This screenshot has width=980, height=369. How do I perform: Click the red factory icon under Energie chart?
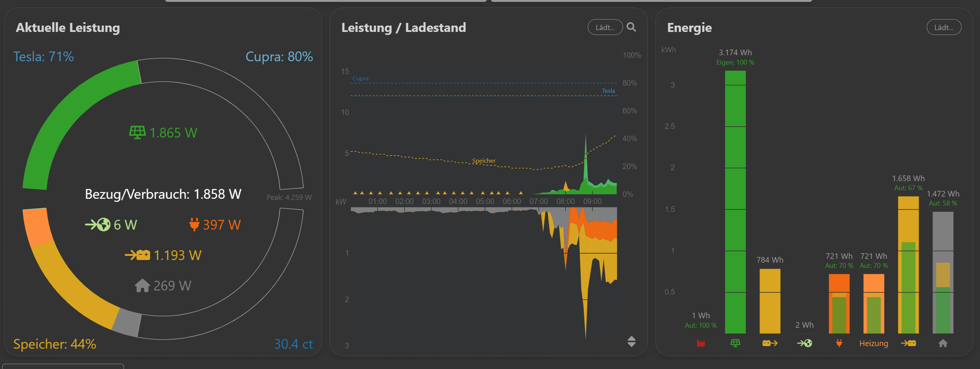(x=701, y=343)
